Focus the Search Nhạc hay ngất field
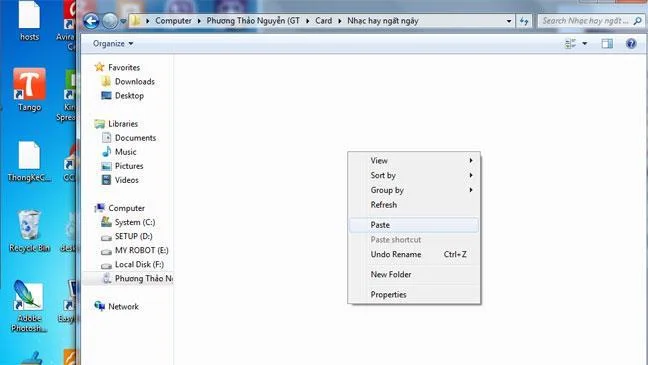 (x=591, y=21)
